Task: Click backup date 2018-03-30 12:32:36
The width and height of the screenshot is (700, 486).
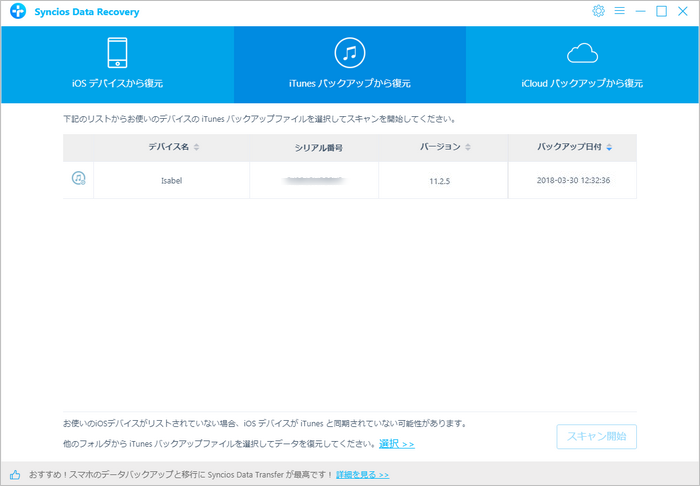Action: 573,180
